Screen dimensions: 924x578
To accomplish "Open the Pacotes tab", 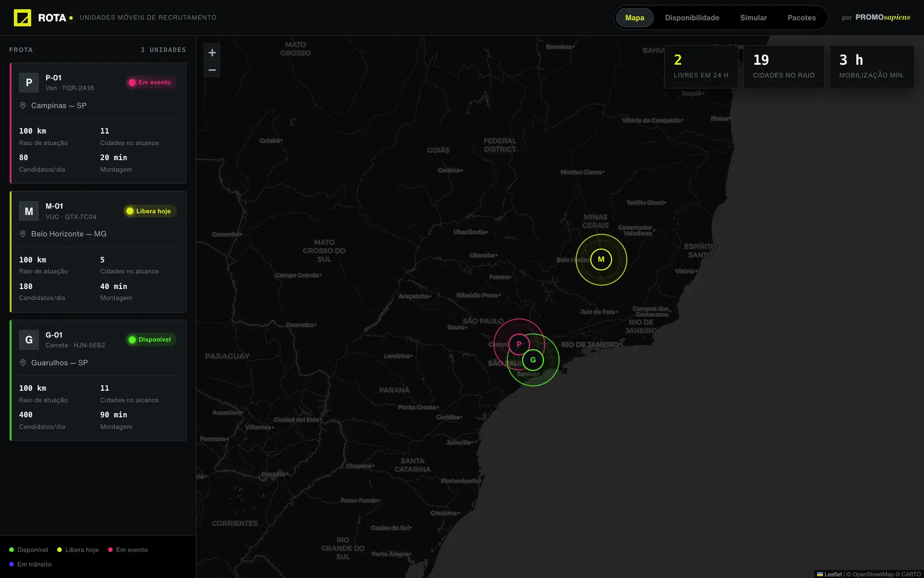I will pyautogui.click(x=802, y=18).
